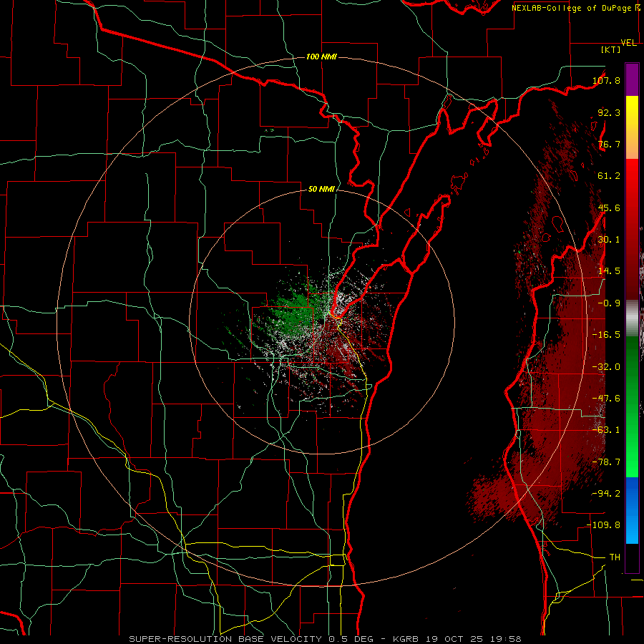The height and width of the screenshot is (644, 644).
Task: Click the 92.3 velocity scale value
Action: coord(609,112)
